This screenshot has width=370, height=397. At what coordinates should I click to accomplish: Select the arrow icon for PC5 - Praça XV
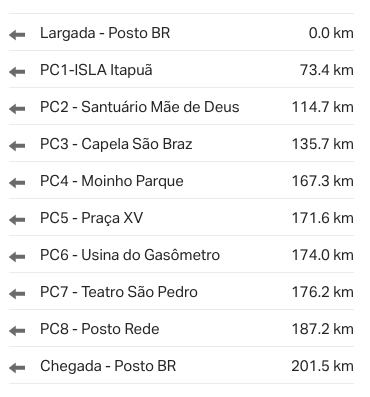tap(17, 219)
